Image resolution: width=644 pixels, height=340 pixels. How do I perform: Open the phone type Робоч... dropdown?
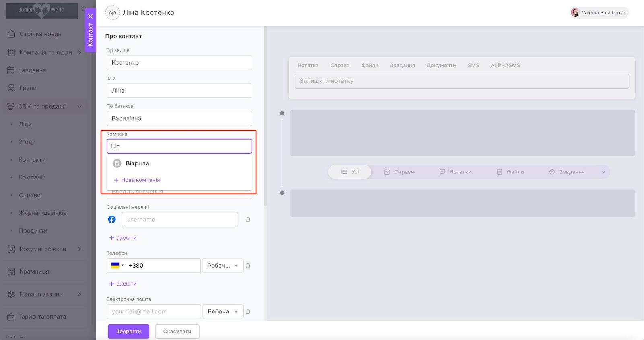click(223, 266)
